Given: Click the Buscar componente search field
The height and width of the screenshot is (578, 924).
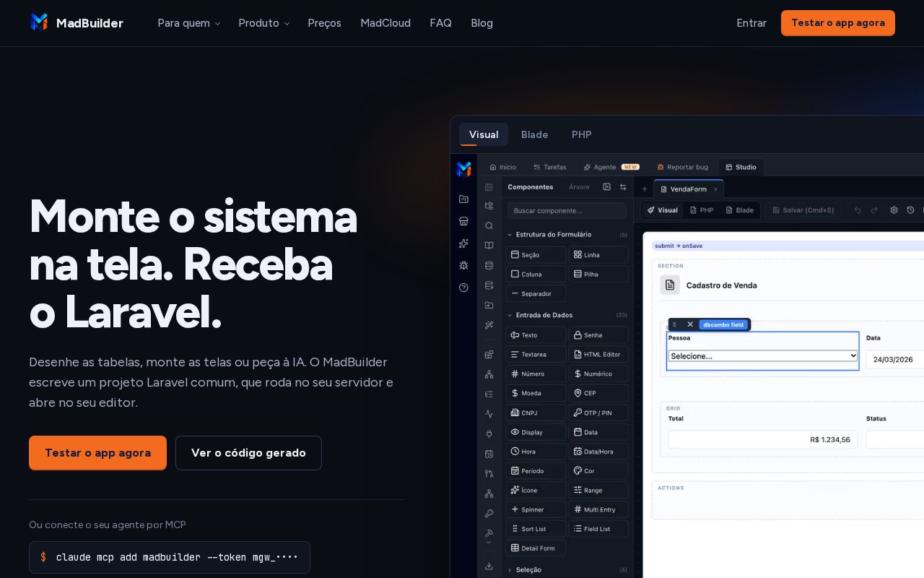Looking at the screenshot, I should pyautogui.click(x=567, y=211).
